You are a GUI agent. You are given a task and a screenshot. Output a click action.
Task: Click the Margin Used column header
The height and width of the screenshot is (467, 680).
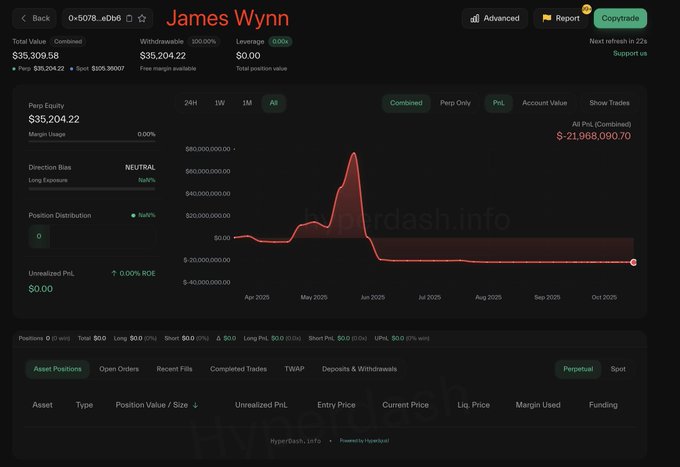(x=538, y=405)
